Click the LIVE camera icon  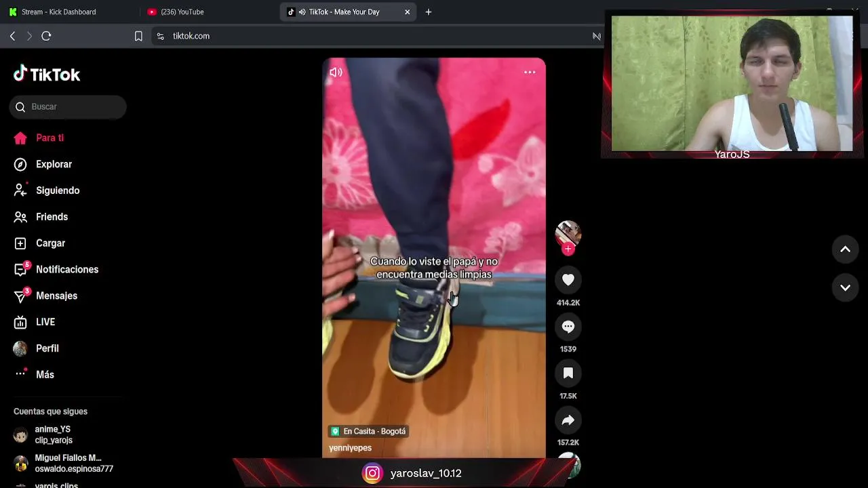coord(20,322)
